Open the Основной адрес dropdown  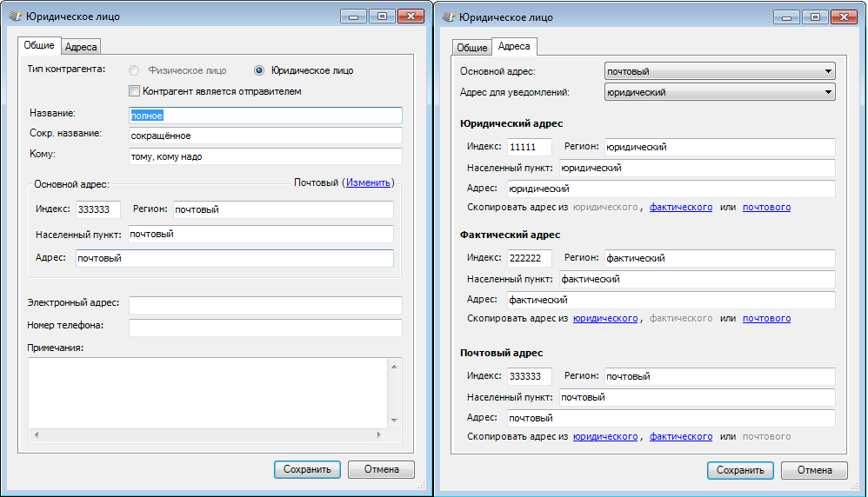tap(719, 71)
